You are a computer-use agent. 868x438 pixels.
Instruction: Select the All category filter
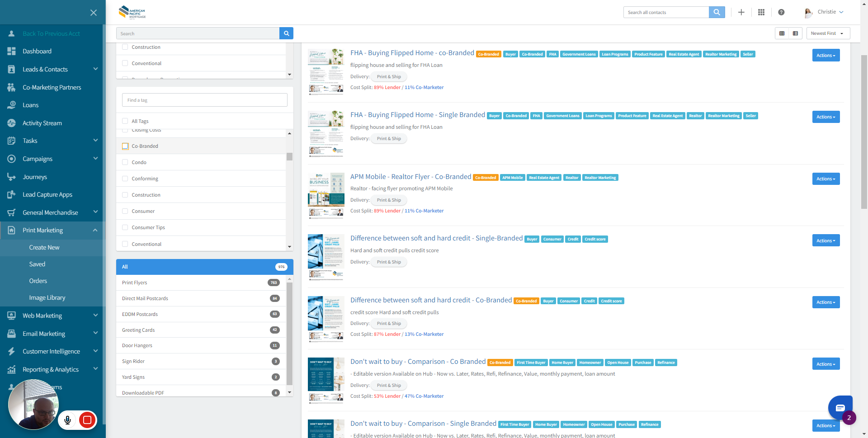pyautogui.click(x=204, y=267)
